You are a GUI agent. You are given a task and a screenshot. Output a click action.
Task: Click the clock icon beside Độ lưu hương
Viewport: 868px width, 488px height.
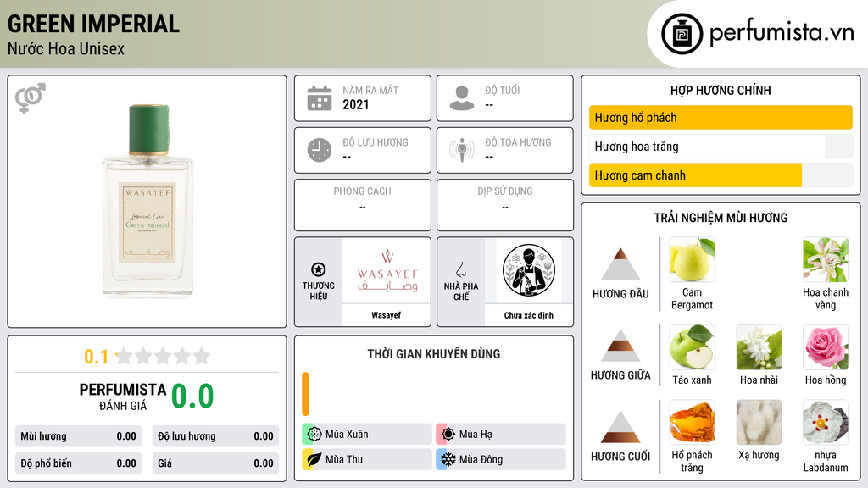click(x=320, y=150)
